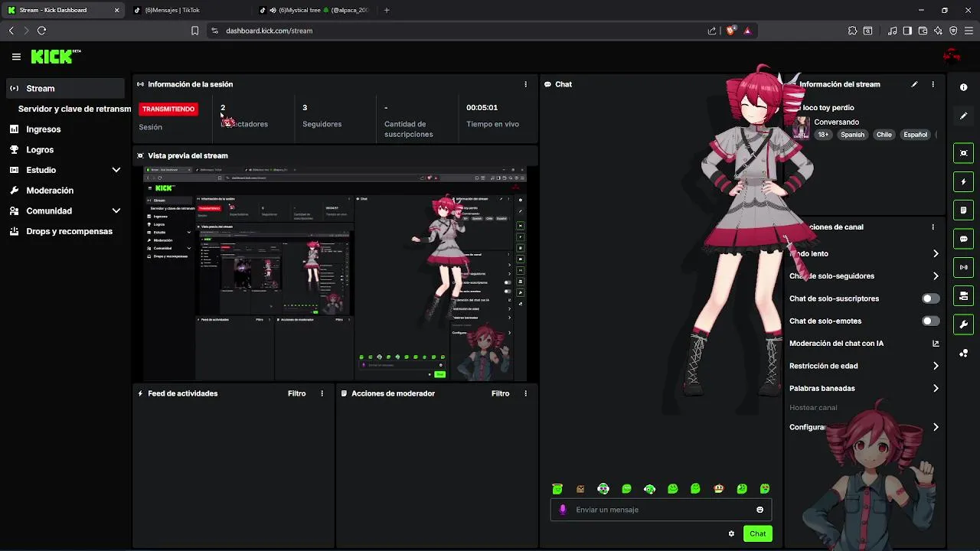The image size is (980, 551).
Task: Click the lightning bolt icon in the right sidebar
Action: click(963, 182)
